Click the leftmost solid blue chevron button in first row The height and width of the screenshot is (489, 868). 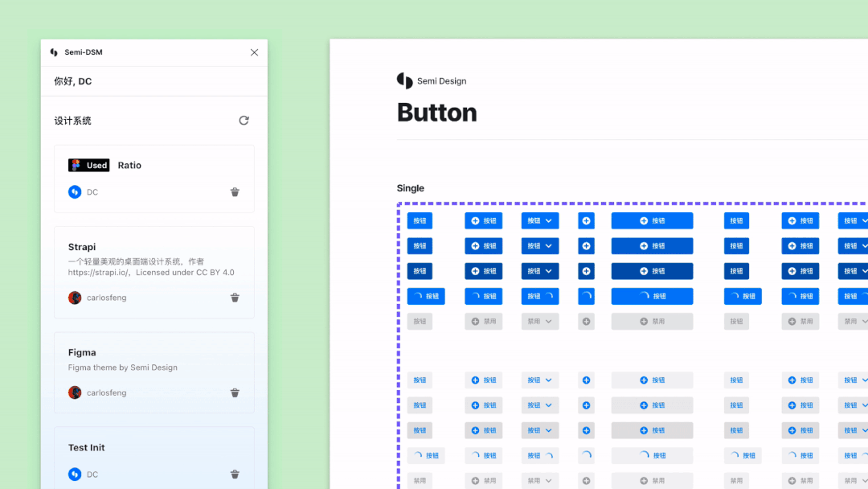540,220
